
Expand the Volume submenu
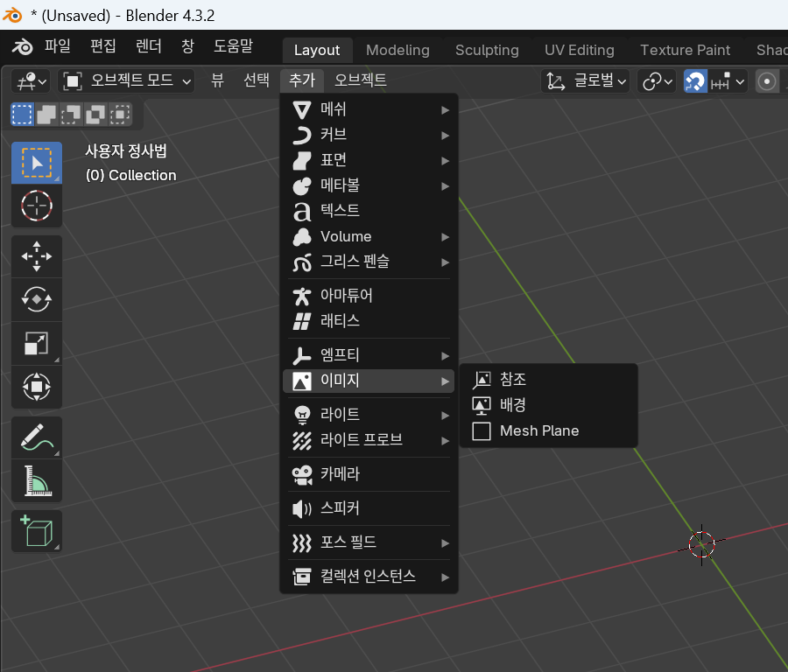[x=369, y=236]
